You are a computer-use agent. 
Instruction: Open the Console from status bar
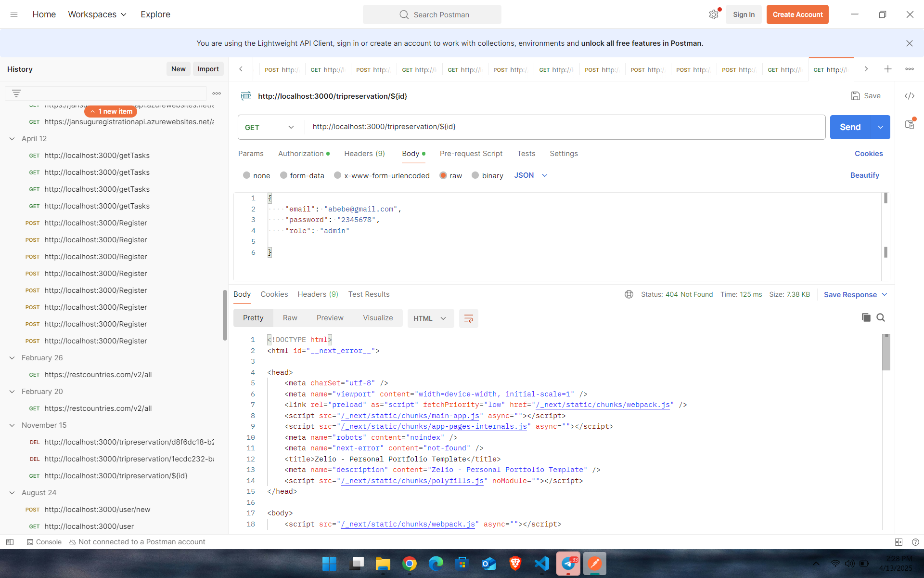coord(44,542)
